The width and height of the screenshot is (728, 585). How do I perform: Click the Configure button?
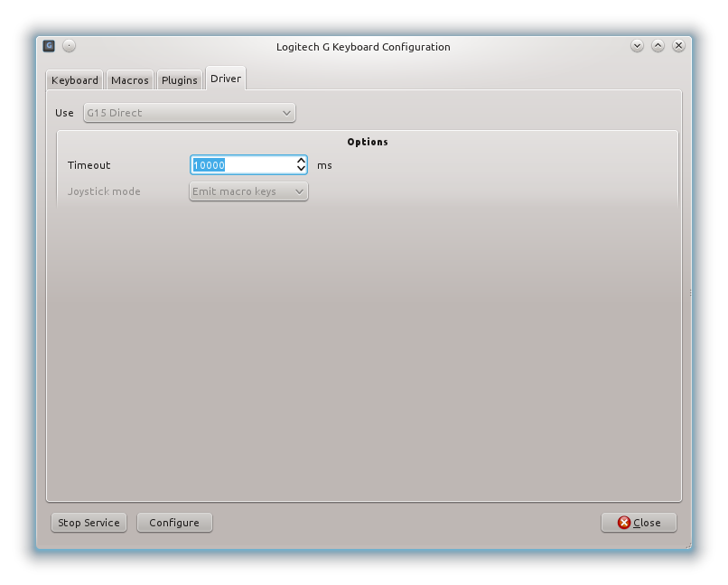coord(174,523)
